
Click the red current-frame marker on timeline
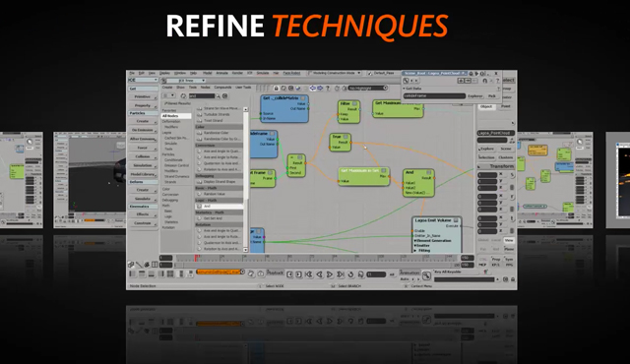click(x=196, y=257)
